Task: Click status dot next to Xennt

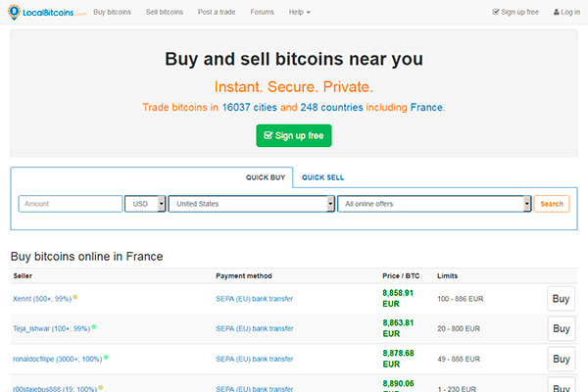Action: pos(75,297)
